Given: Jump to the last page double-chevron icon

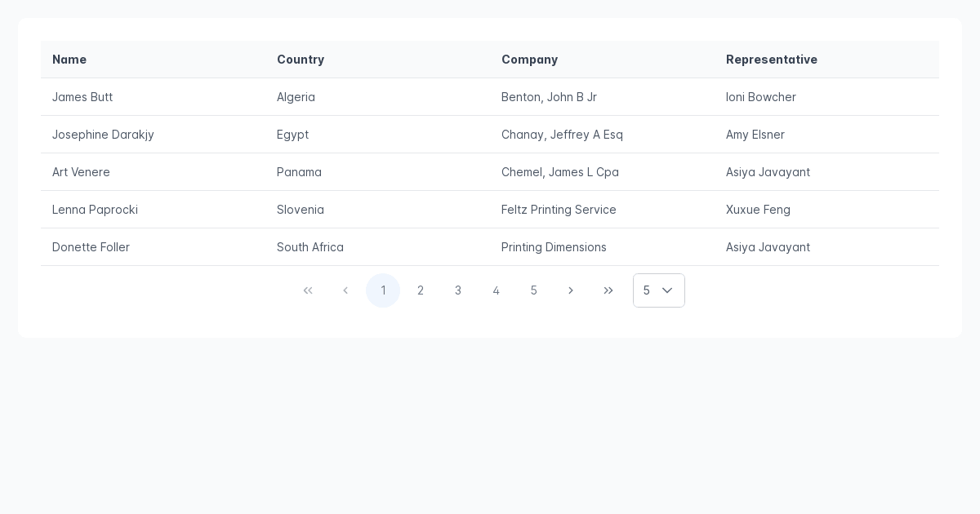Looking at the screenshot, I should click(608, 290).
